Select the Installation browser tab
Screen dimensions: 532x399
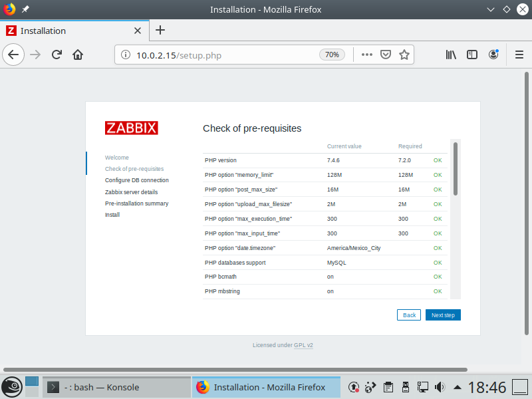pos(74,31)
